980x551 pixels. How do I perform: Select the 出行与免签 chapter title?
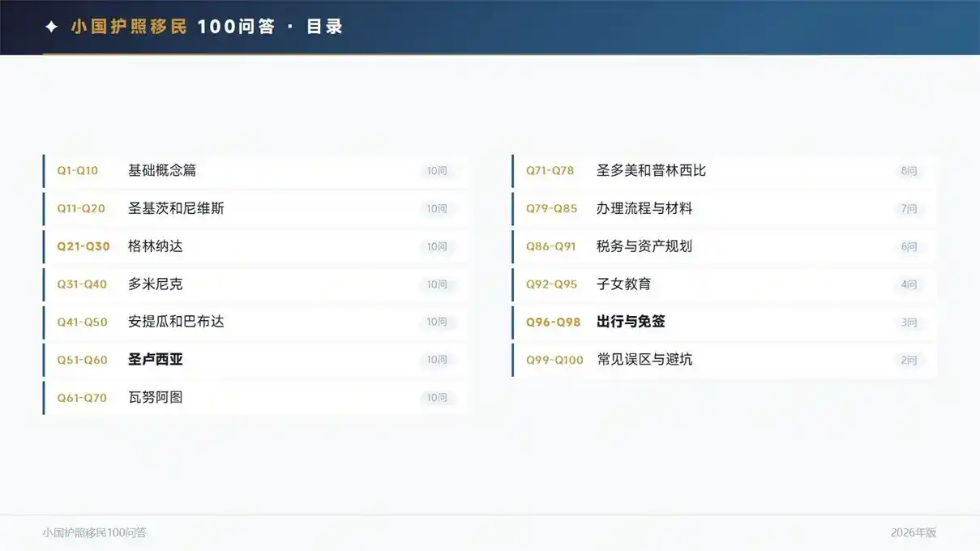coord(631,322)
